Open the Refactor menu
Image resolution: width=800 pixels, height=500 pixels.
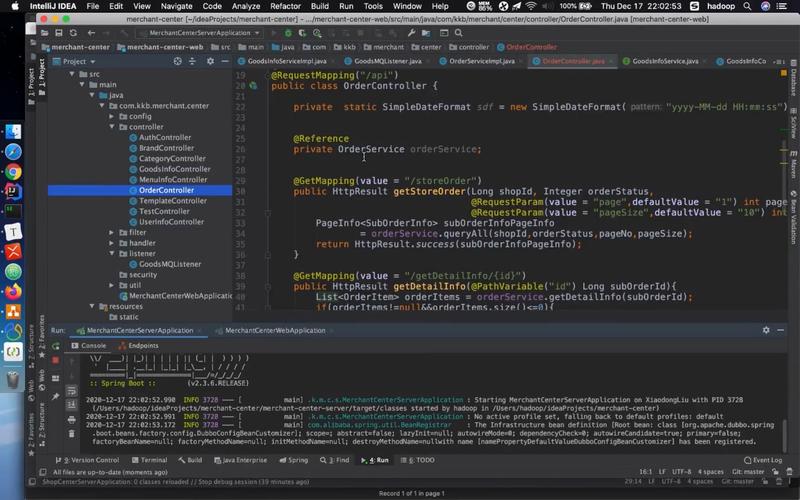pyautogui.click(x=285, y=6)
